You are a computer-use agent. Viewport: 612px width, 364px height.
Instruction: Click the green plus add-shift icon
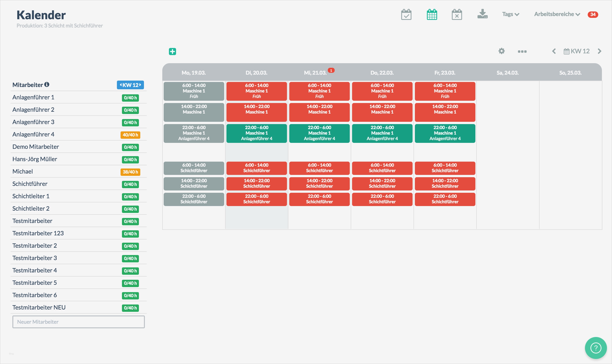172,52
